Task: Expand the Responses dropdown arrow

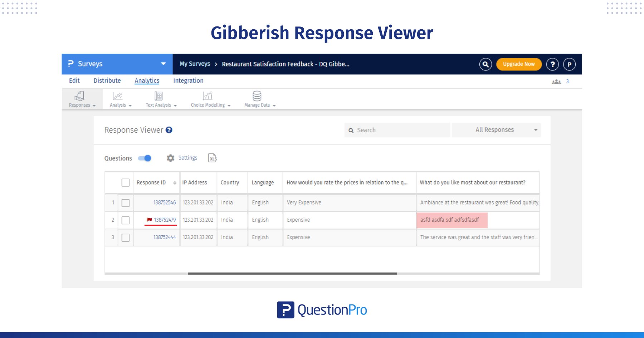Action: tap(94, 106)
